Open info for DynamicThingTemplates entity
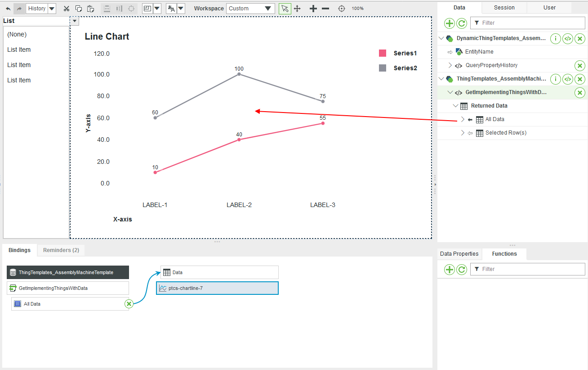The width and height of the screenshot is (588, 370). pyautogui.click(x=556, y=39)
